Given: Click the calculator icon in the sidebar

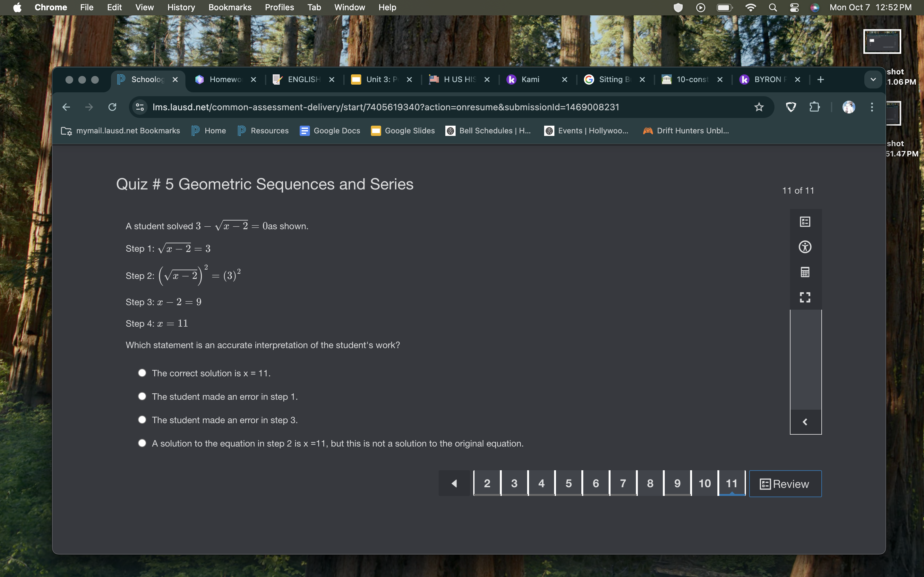Looking at the screenshot, I should point(806,272).
